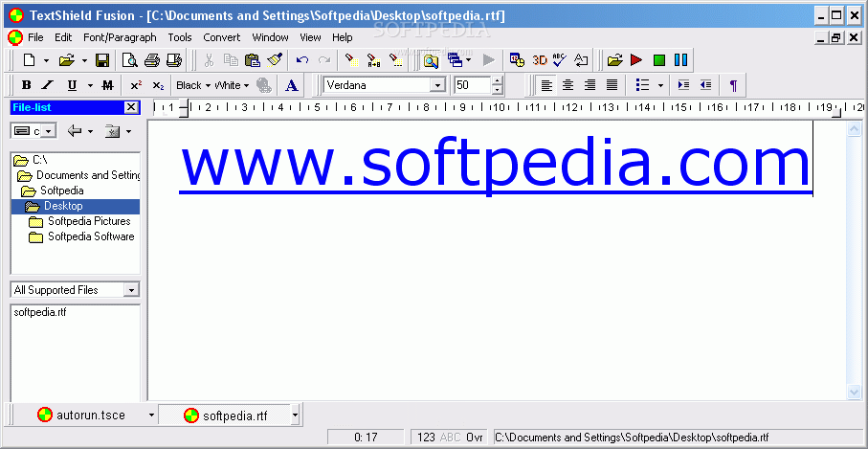Click the Open file folder icon
Image resolution: width=868 pixels, height=449 pixels.
[x=66, y=59]
